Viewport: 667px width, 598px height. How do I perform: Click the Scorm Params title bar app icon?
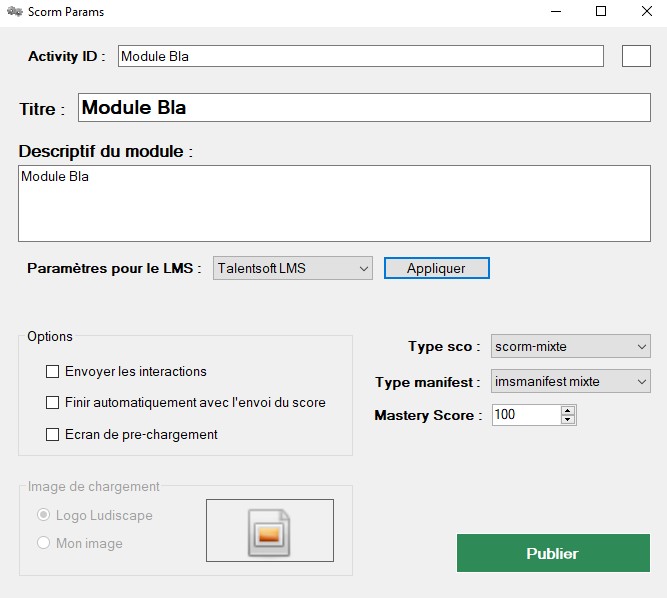(15, 12)
